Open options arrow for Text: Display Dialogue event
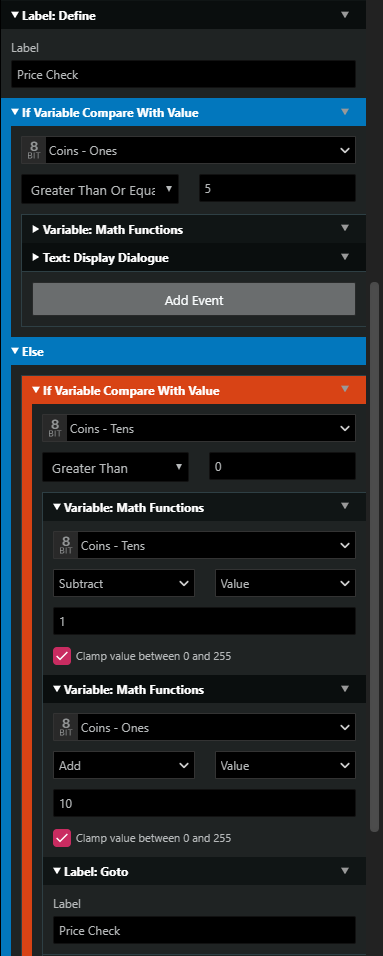The width and height of the screenshot is (383, 956). coord(345,257)
